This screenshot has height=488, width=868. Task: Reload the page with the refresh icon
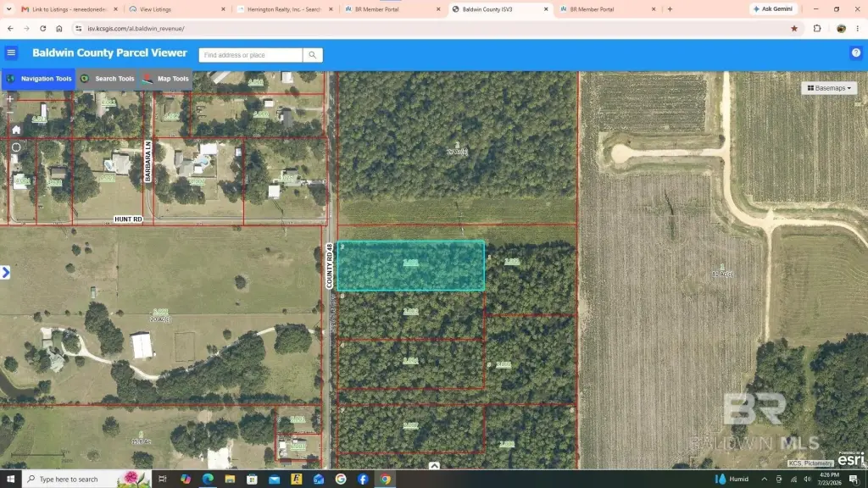[x=42, y=29]
